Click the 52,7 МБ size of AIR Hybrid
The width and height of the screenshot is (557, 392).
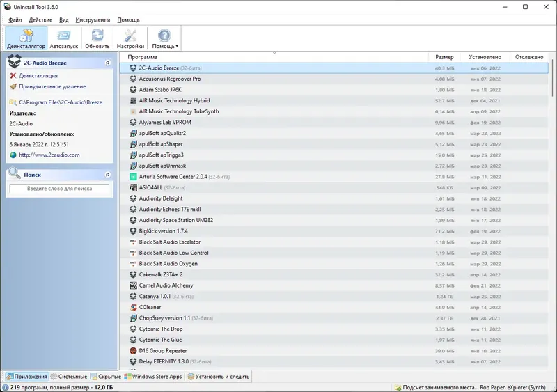pos(445,101)
